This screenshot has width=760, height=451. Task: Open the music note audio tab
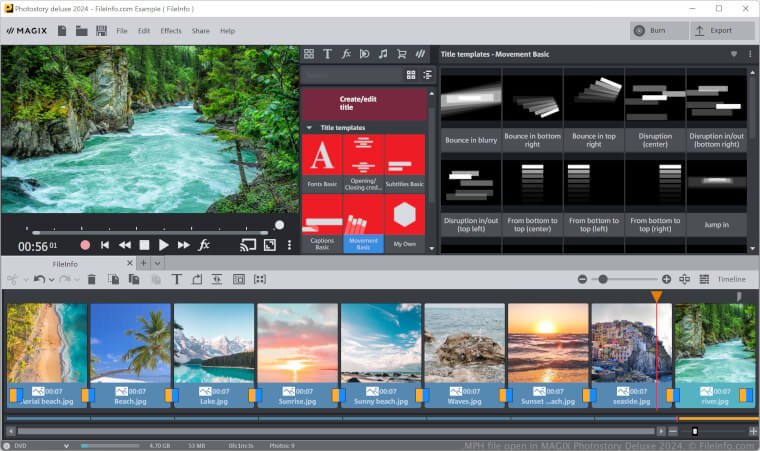(383, 54)
